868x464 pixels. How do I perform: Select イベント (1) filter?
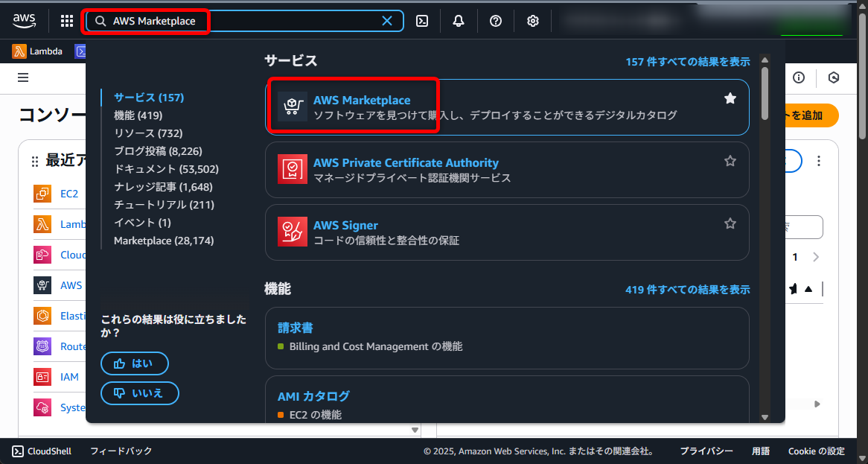142,222
